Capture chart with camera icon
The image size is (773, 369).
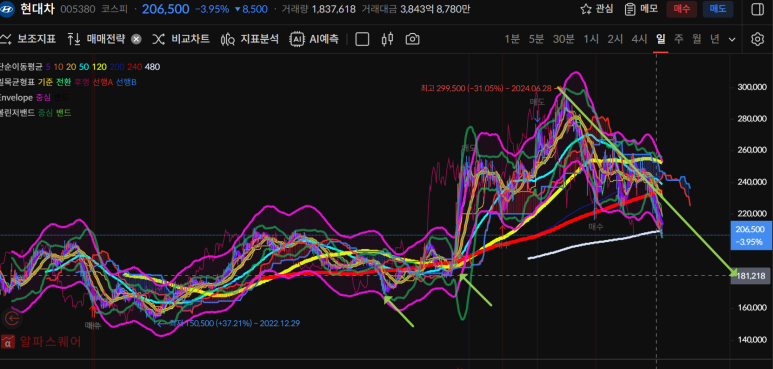click(x=413, y=39)
